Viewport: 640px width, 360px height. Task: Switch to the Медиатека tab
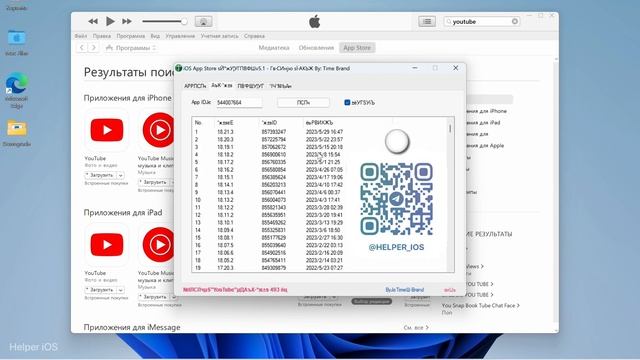(274, 48)
